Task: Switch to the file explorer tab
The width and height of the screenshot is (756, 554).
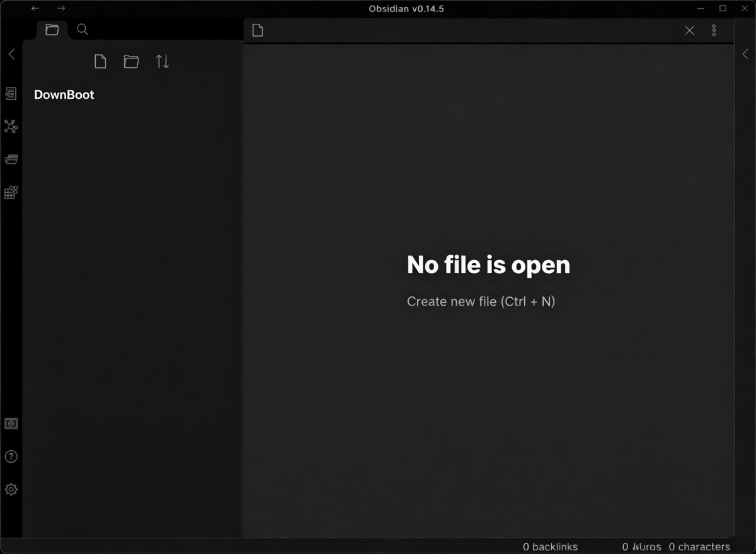Action: [x=52, y=30]
